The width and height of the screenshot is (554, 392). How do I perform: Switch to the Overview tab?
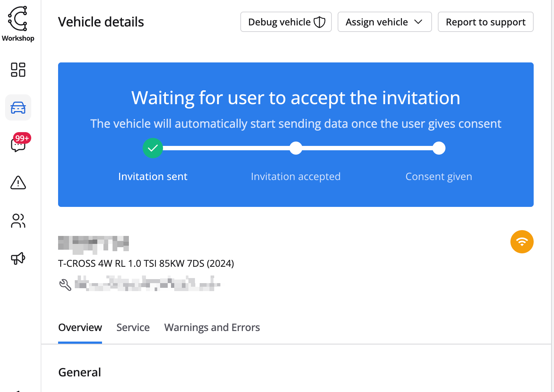80,327
